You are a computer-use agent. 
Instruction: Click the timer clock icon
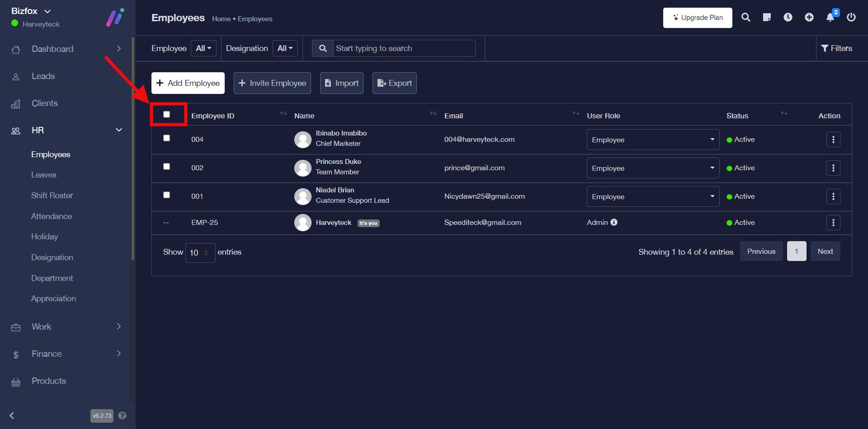(x=788, y=18)
